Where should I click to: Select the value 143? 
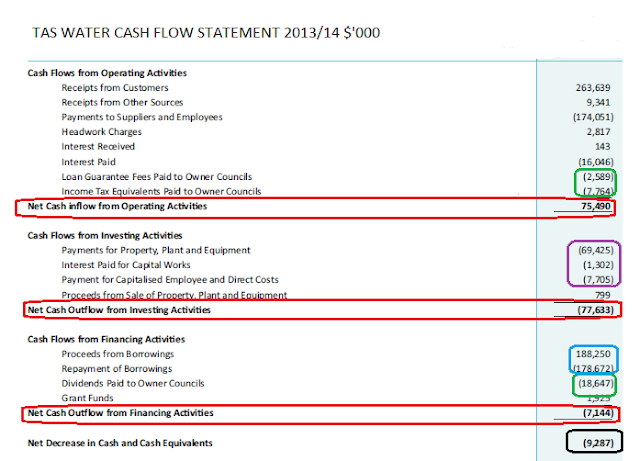pos(602,147)
